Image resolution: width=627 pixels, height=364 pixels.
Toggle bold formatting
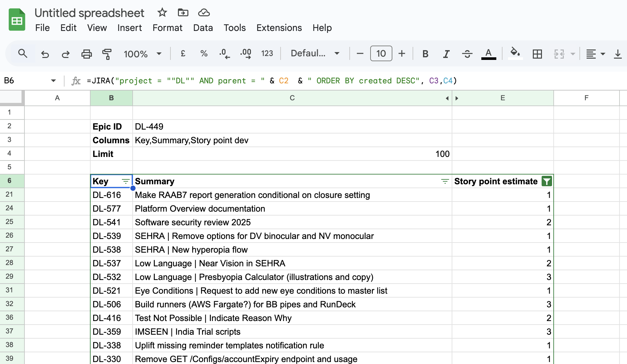coord(425,54)
